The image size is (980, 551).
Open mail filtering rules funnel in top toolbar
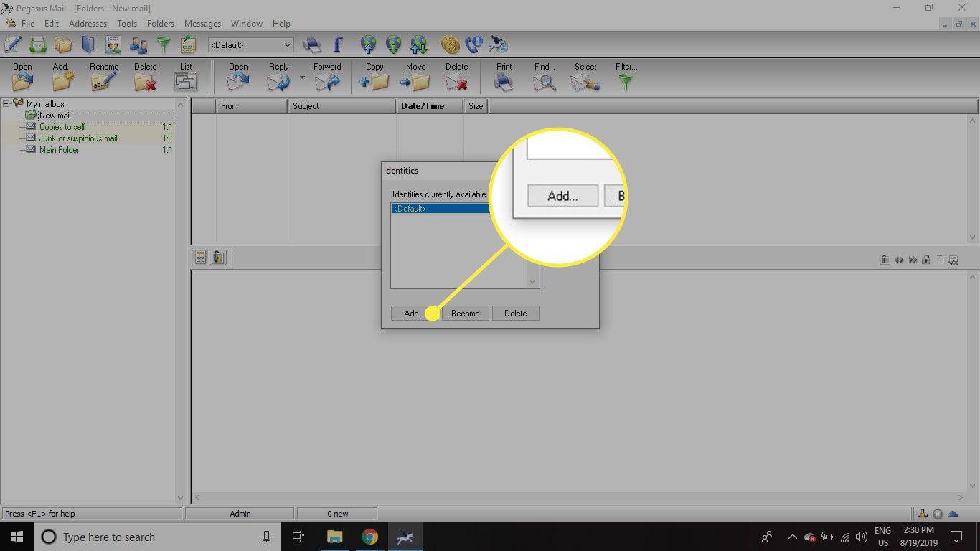(x=164, y=44)
